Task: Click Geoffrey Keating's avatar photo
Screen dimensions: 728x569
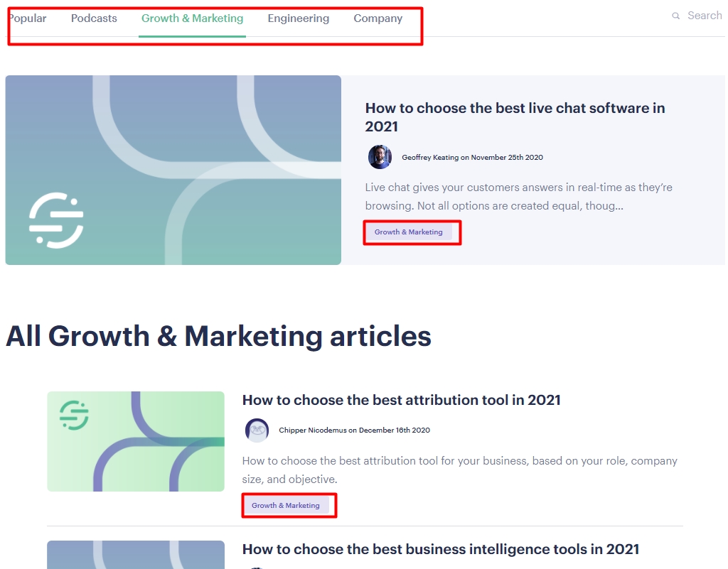Action: pyautogui.click(x=380, y=157)
